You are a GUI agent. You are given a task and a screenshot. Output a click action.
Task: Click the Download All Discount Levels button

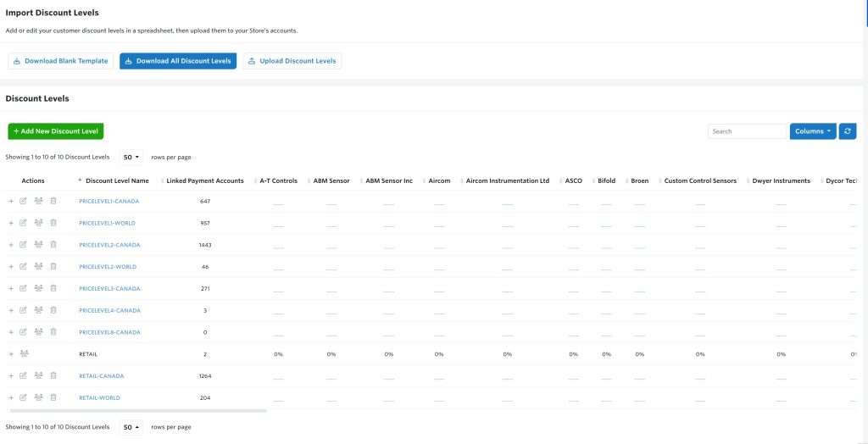tap(178, 61)
